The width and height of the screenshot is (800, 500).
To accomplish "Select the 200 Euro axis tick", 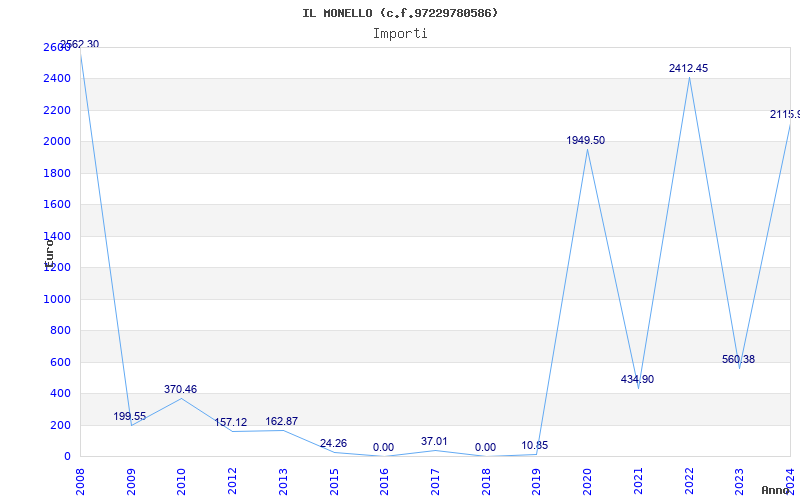I will pyautogui.click(x=61, y=425).
